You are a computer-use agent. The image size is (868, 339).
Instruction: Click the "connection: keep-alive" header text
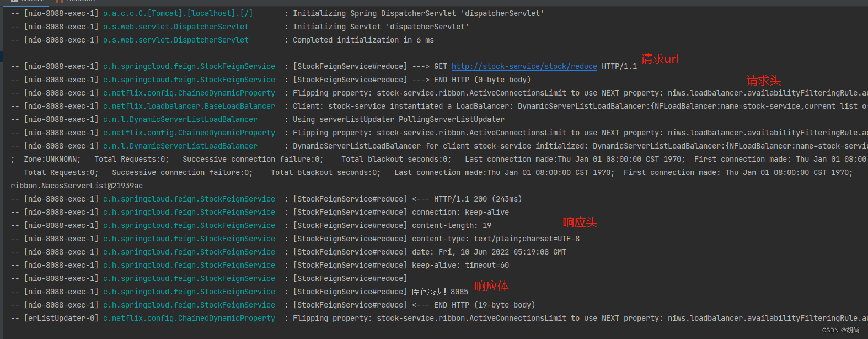pos(460,212)
